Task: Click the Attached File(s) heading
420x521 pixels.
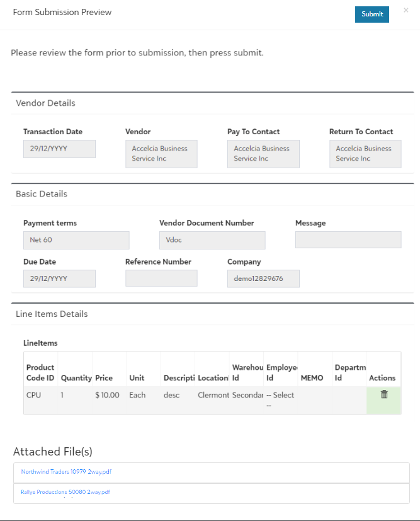Action: click(53, 452)
